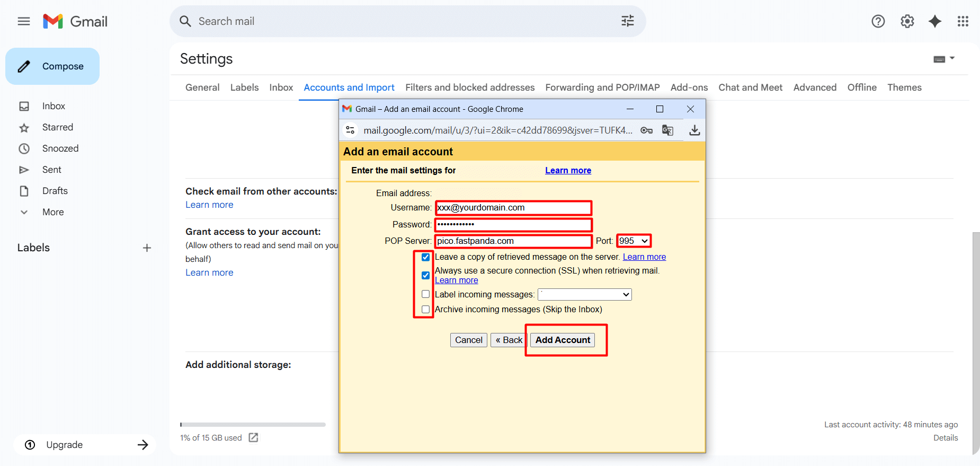Open the Chat and Meet tab

click(750, 87)
